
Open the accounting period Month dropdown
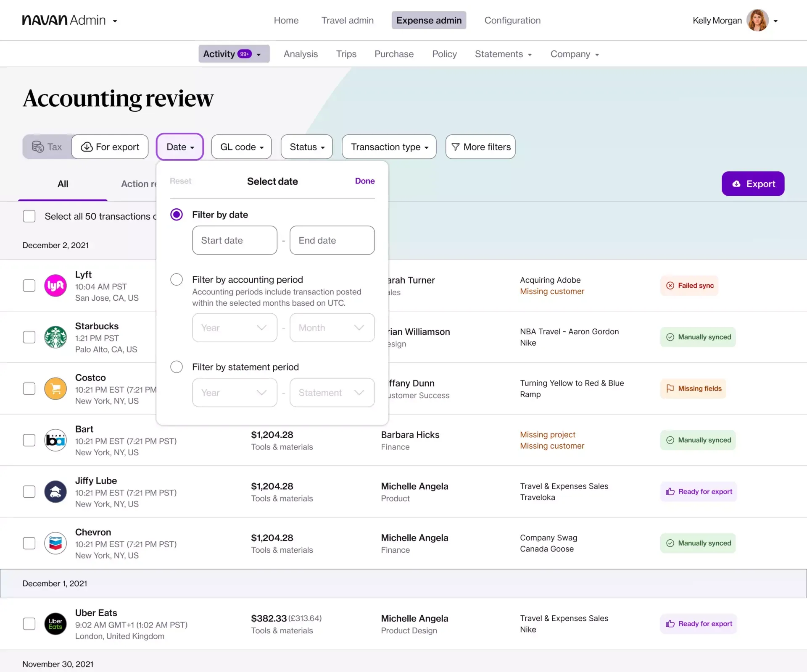(332, 328)
